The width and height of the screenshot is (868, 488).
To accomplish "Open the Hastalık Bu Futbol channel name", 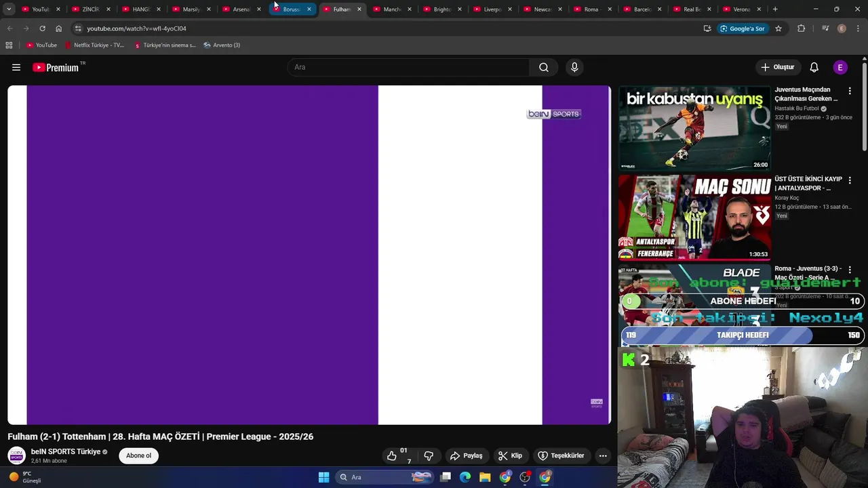I will 797,108.
